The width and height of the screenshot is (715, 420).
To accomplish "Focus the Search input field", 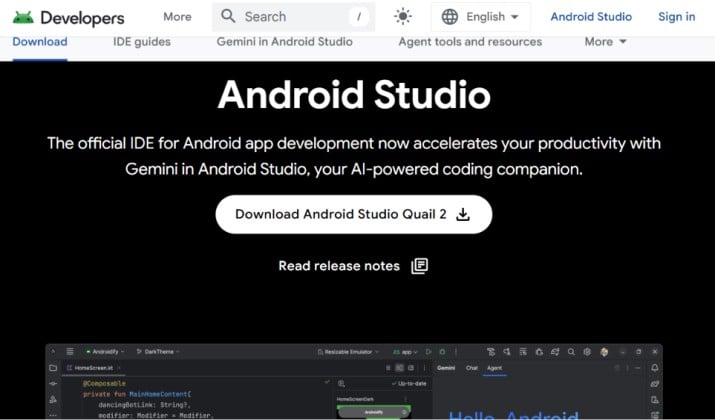I will pyautogui.click(x=294, y=17).
